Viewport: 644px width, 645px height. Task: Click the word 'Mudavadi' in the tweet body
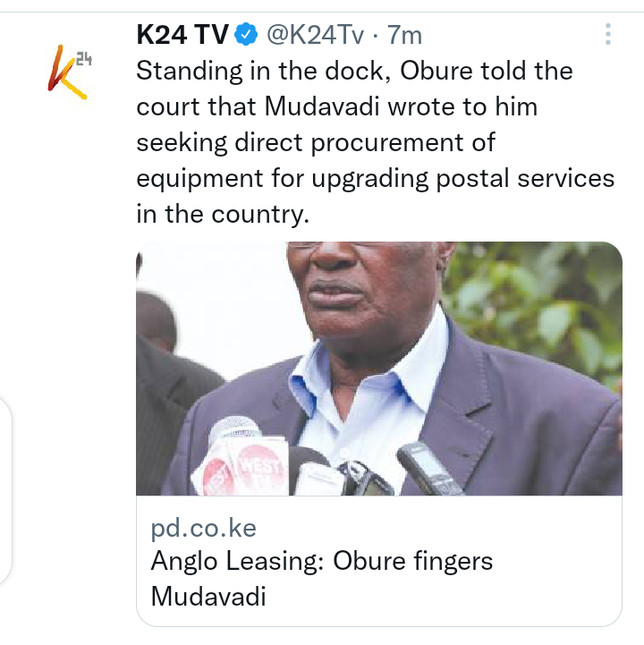coord(322,107)
